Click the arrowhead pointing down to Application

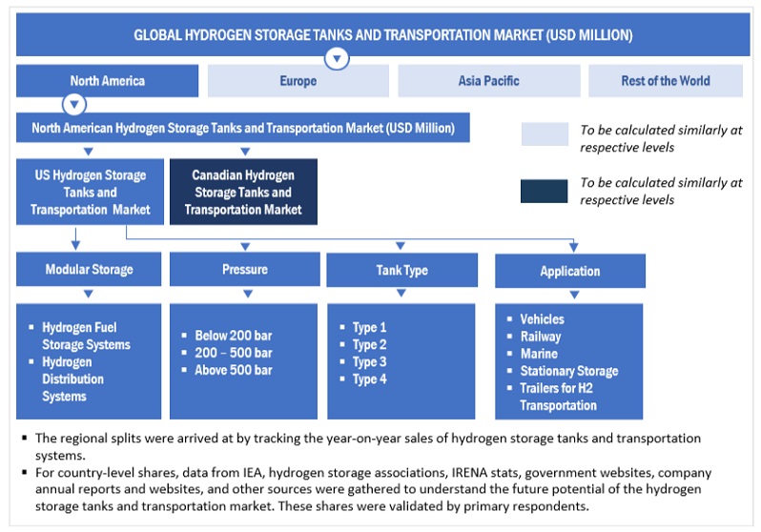[571, 246]
